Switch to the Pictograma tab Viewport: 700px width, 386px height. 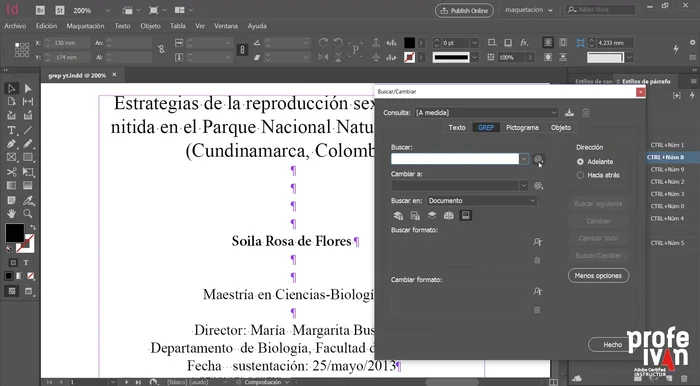tap(522, 128)
